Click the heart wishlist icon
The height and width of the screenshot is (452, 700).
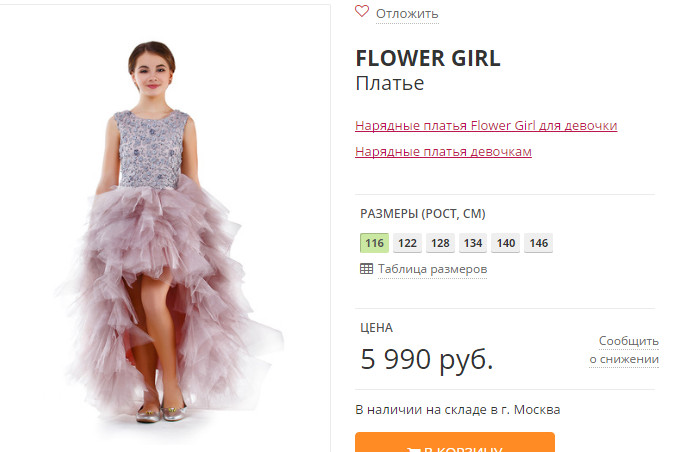coord(362,11)
